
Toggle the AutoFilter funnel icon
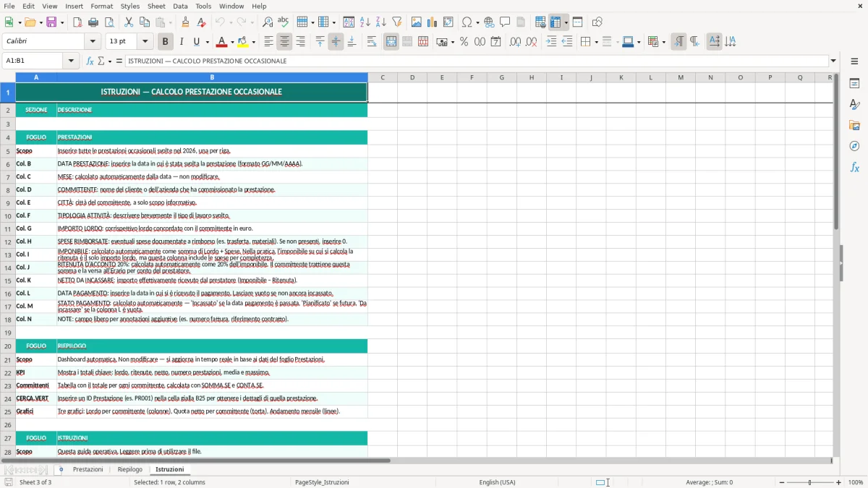[x=397, y=22]
